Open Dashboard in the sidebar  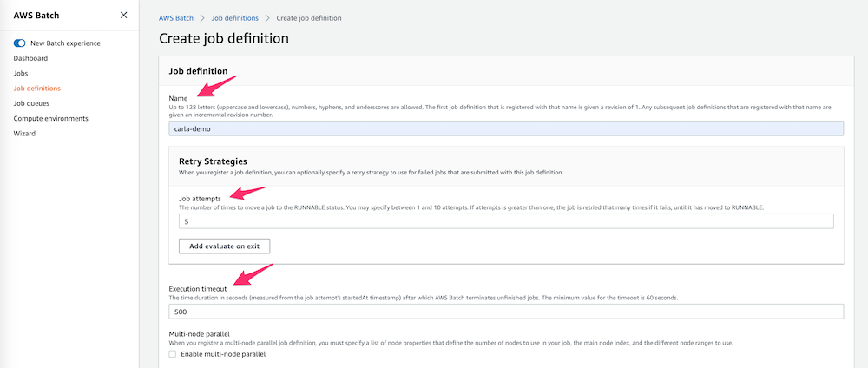coord(30,58)
